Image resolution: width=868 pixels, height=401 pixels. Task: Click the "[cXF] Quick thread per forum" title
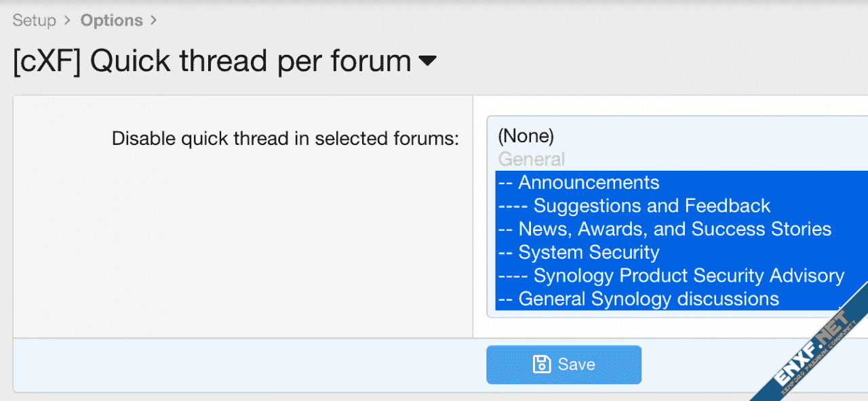pos(212,62)
